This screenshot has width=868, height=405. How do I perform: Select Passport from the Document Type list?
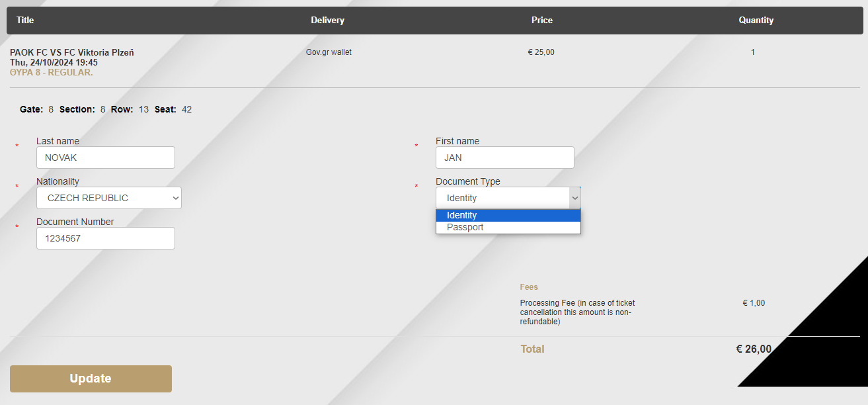[508, 227]
